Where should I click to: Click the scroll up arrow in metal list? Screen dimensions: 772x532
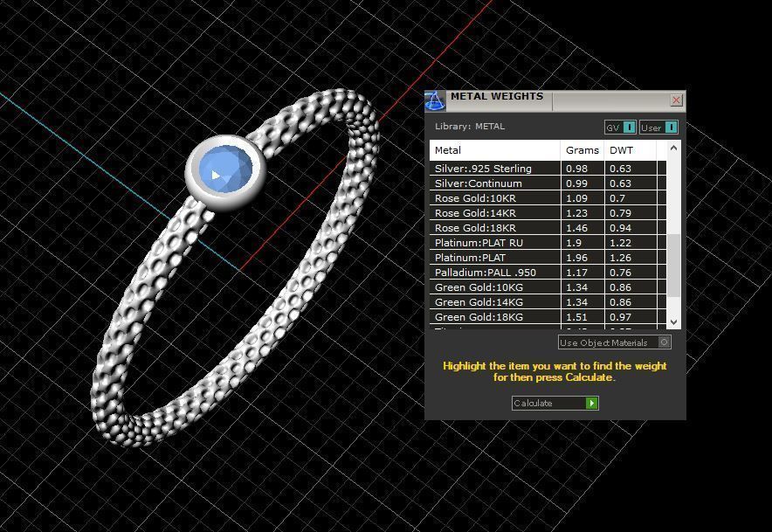[x=673, y=148]
